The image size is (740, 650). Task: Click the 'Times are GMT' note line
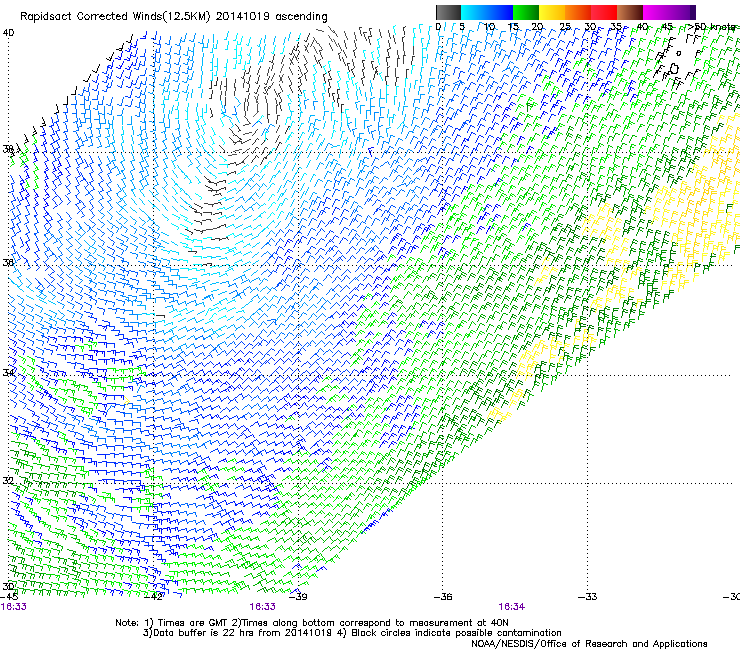tap(312, 623)
